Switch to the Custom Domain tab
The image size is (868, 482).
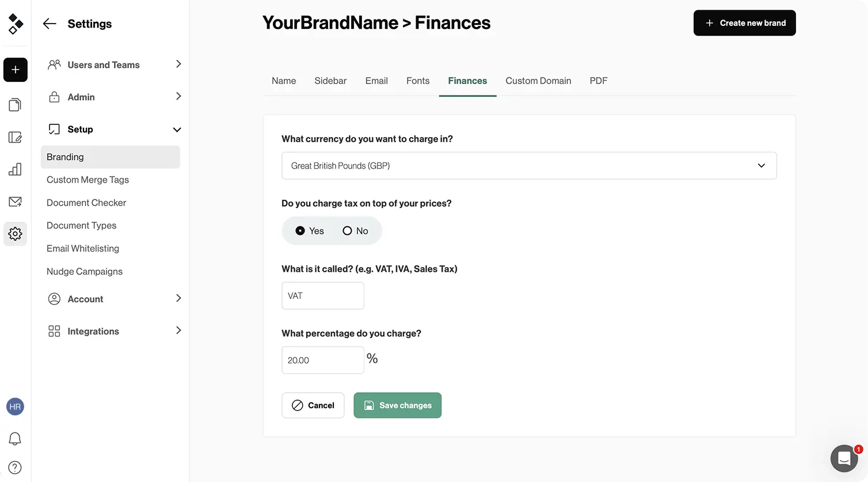(538, 81)
